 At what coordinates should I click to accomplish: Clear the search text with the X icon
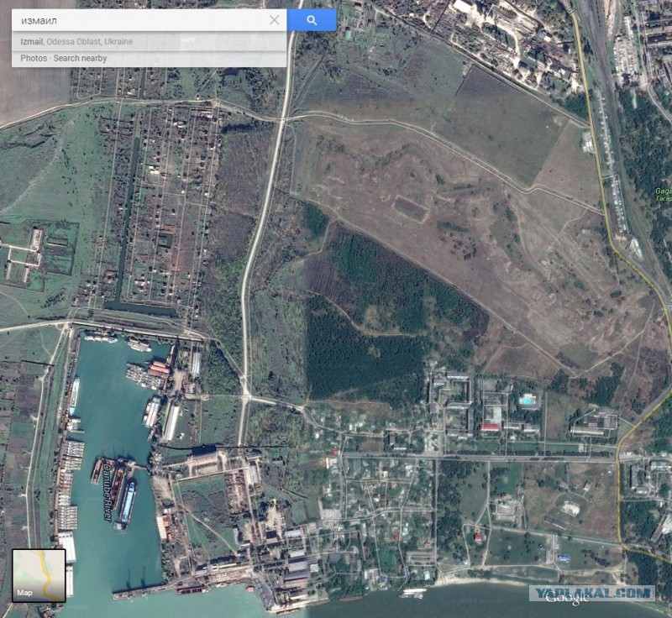tap(275, 20)
